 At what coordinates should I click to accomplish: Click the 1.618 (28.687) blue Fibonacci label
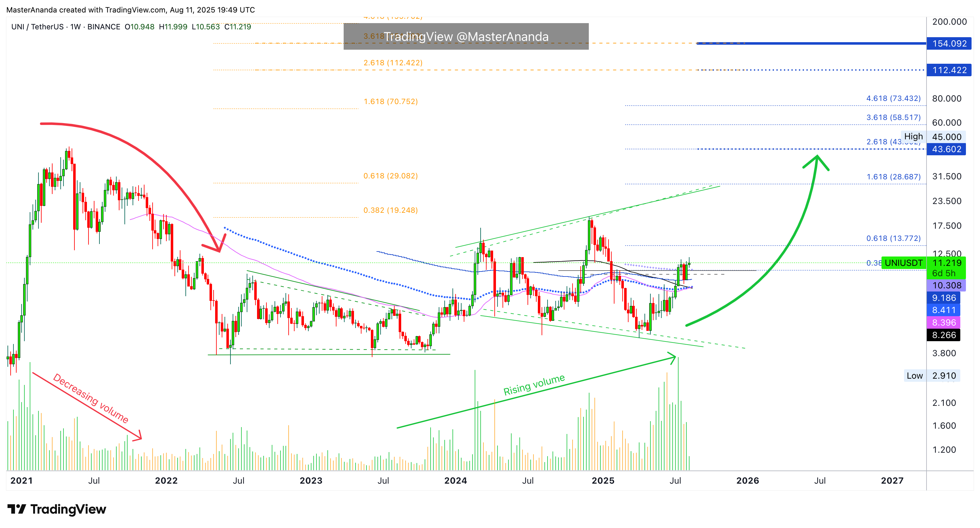(x=894, y=177)
